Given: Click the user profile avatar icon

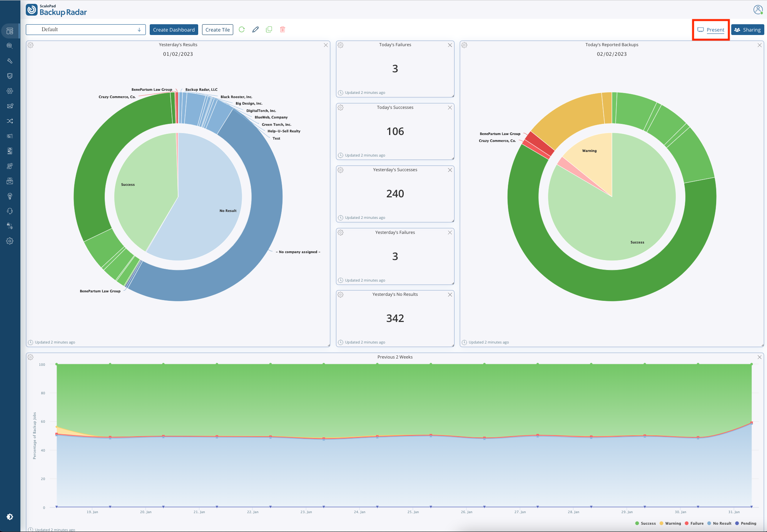Looking at the screenshot, I should 758,10.
